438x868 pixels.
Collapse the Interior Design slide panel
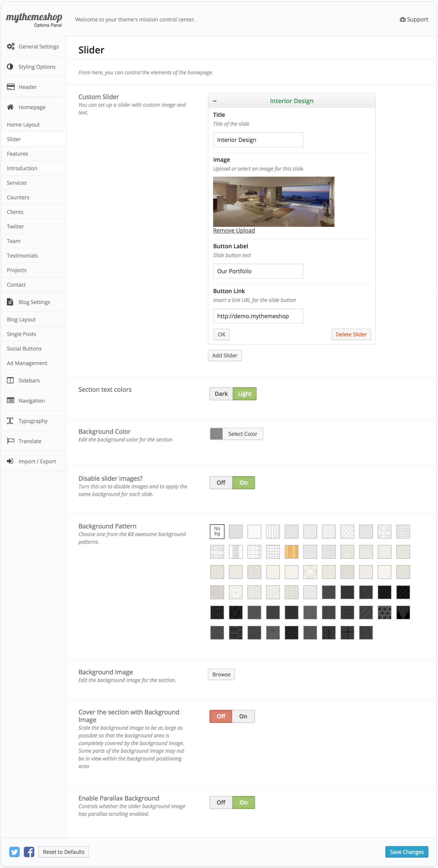coord(215,101)
